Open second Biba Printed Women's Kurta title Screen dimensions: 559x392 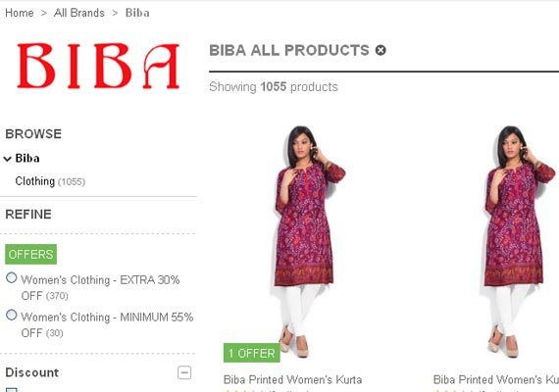[x=496, y=379]
